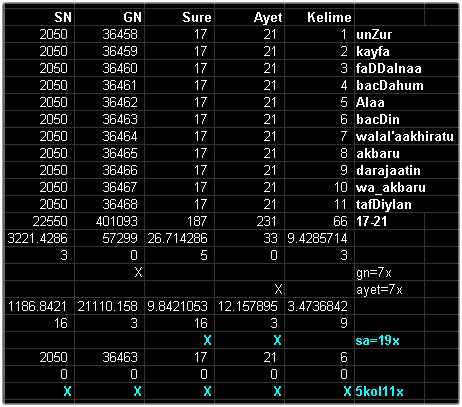Viewport: 462px width, 407px height.
Task: Select the cyan 5kol11x cell
Action: click(389, 392)
